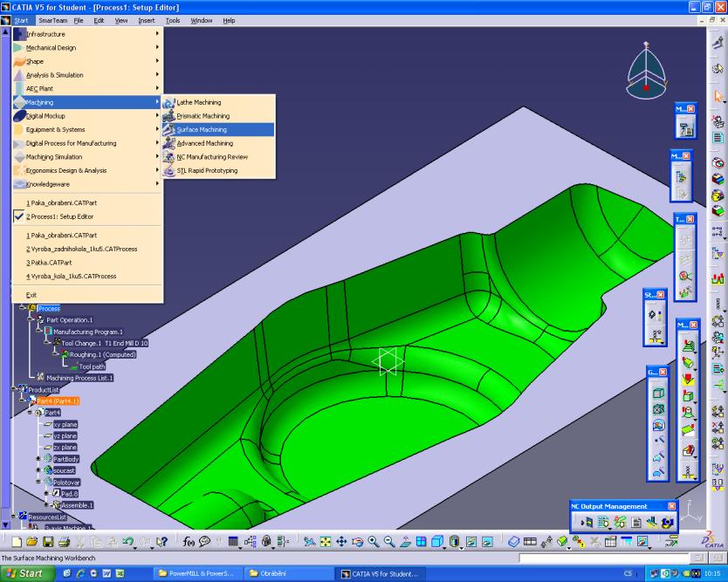Open Surface Machining workbench in submenu
The image size is (728, 582).
[x=218, y=129]
